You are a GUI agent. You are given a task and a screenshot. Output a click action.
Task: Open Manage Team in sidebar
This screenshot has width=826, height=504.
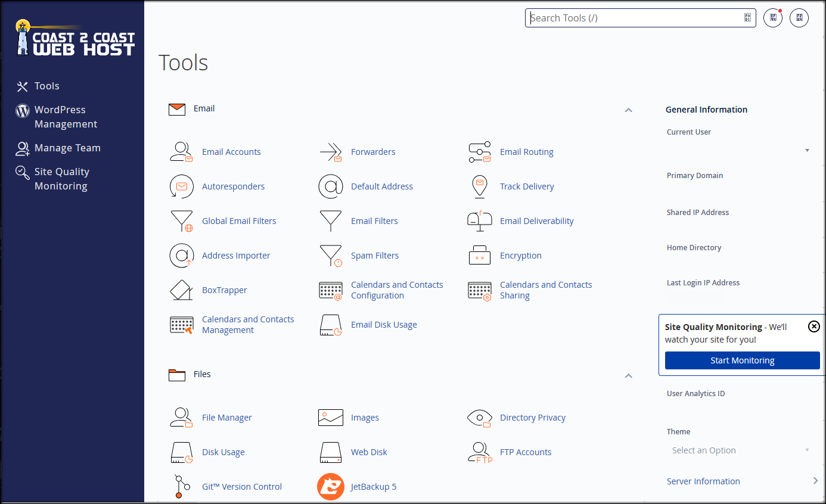point(67,148)
